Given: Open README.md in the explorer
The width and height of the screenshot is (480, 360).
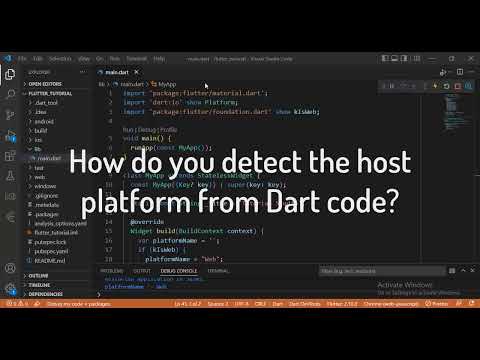Looking at the screenshot, I should [50, 261].
